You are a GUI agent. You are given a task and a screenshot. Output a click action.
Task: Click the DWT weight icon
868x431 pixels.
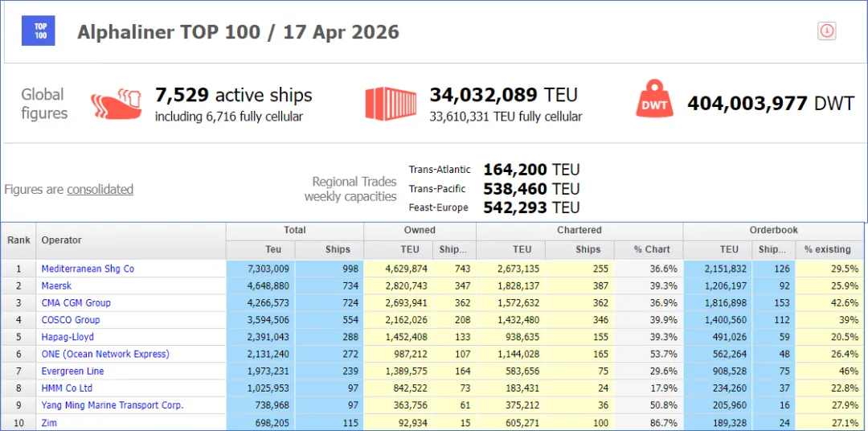pyautogui.click(x=655, y=102)
